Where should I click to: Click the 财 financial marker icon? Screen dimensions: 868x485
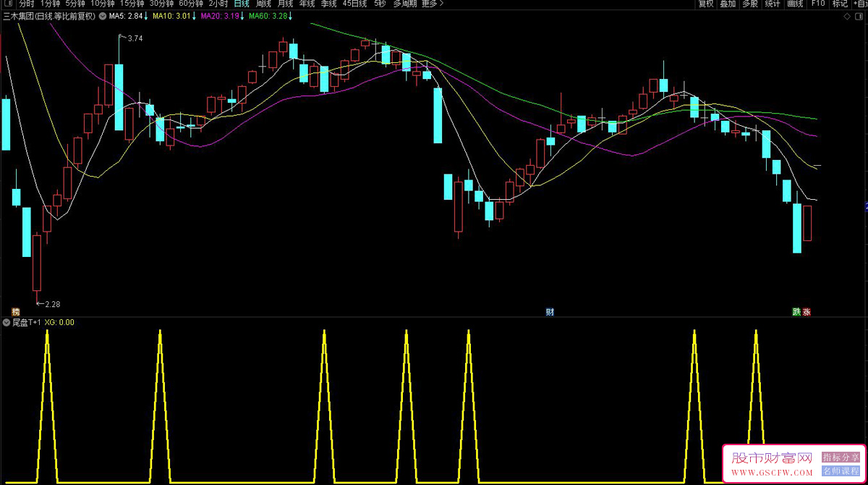[550, 312]
